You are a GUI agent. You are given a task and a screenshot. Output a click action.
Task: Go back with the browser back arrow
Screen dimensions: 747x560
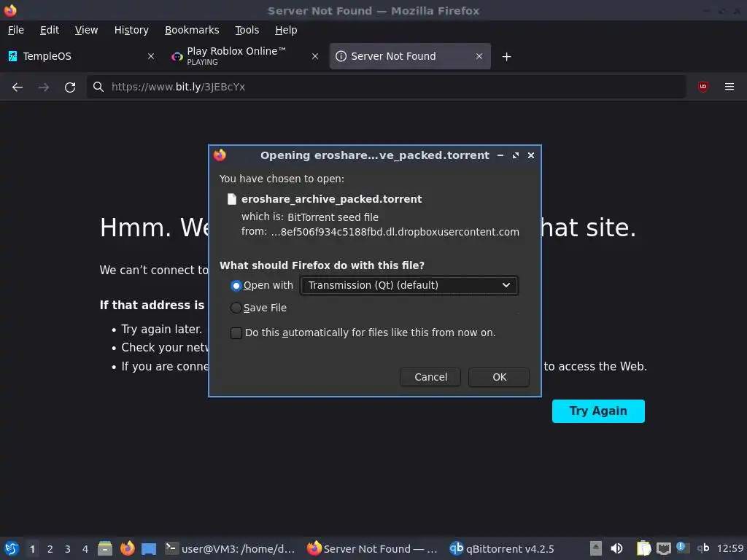tap(18, 87)
